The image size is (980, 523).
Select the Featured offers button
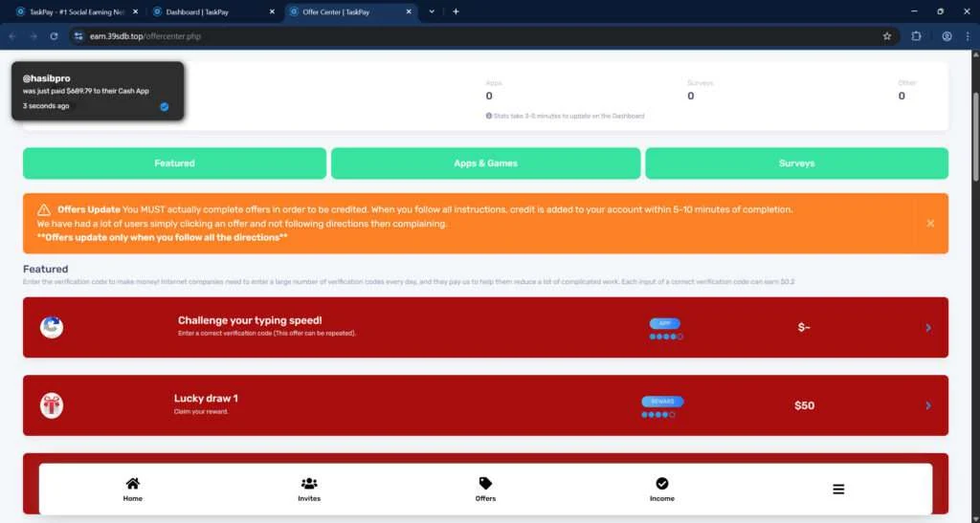coord(174,163)
